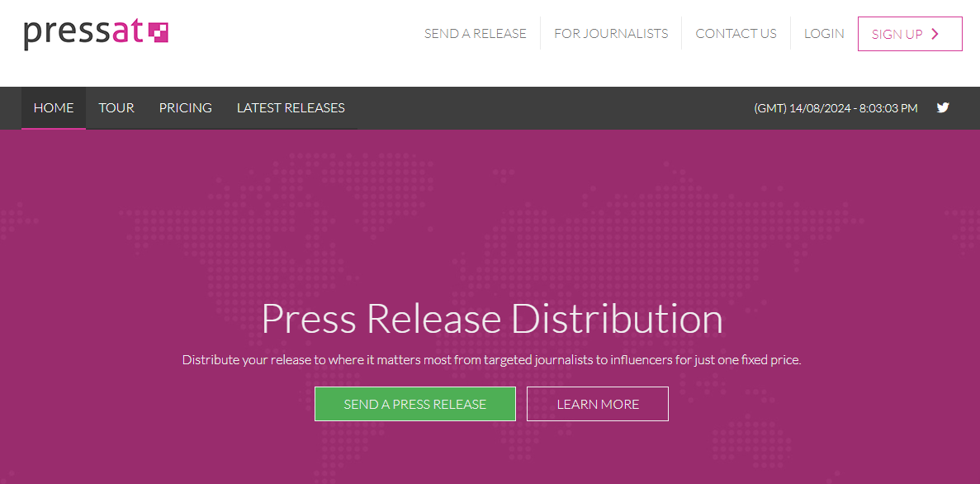Switch to the Tour tab
Image resolution: width=980 pixels, height=484 pixels.
pos(116,108)
